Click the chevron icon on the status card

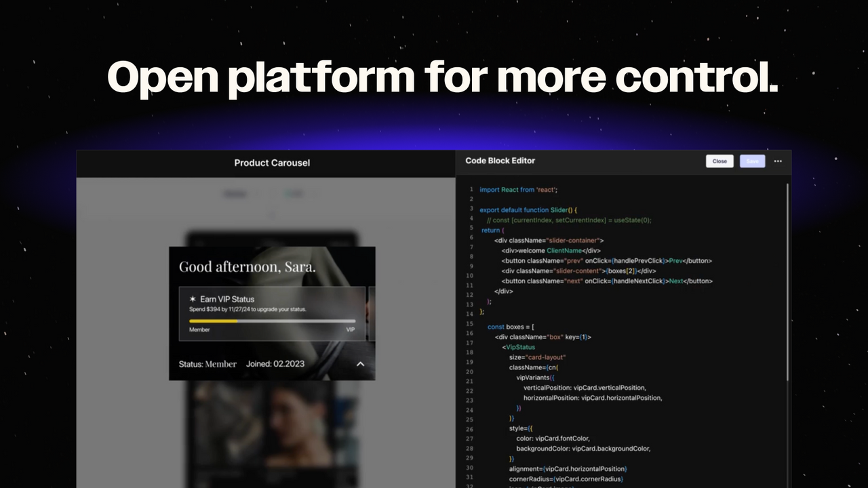click(x=360, y=364)
